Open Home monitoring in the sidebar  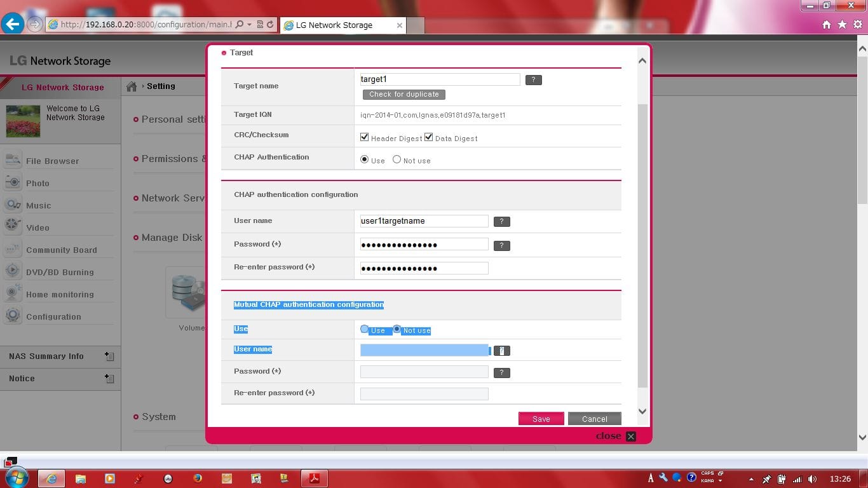click(x=60, y=295)
